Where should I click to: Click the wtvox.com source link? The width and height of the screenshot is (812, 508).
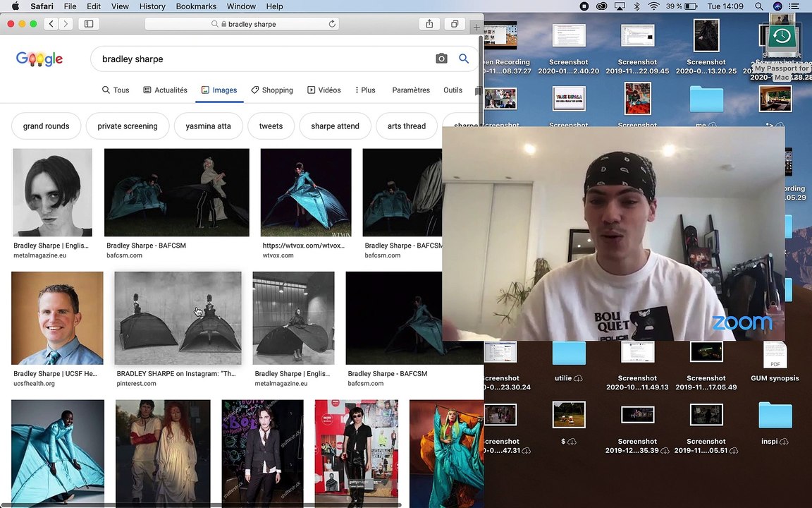click(x=278, y=255)
